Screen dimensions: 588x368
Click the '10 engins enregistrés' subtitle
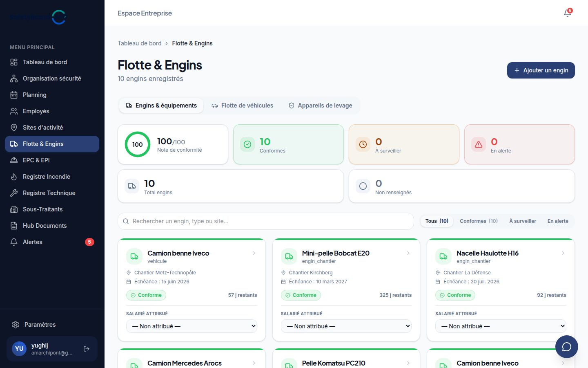pos(150,79)
